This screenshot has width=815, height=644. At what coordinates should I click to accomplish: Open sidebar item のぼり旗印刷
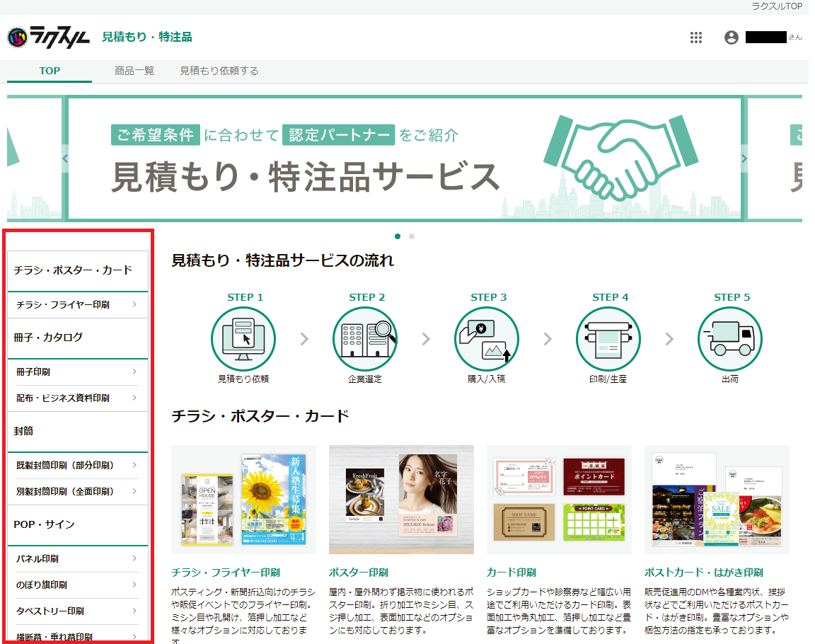(x=78, y=585)
